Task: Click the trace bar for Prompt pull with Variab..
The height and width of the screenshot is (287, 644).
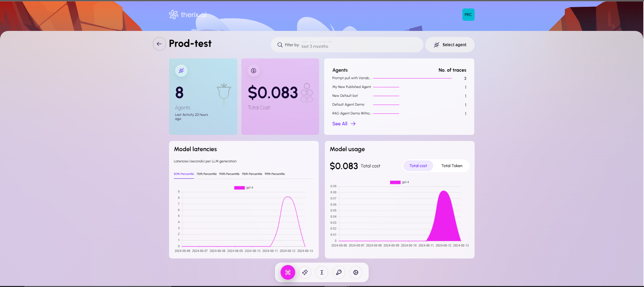Action: pos(412,78)
